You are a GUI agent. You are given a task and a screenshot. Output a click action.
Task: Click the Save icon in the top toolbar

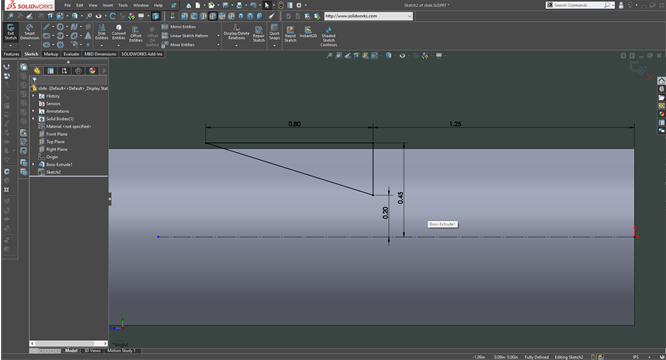226,6
